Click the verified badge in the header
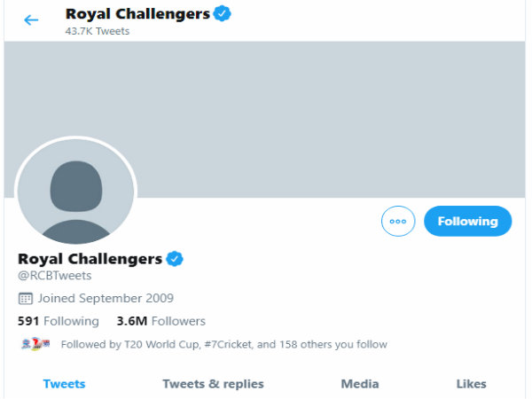532x399 pixels. pyautogui.click(x=223, y=13)
